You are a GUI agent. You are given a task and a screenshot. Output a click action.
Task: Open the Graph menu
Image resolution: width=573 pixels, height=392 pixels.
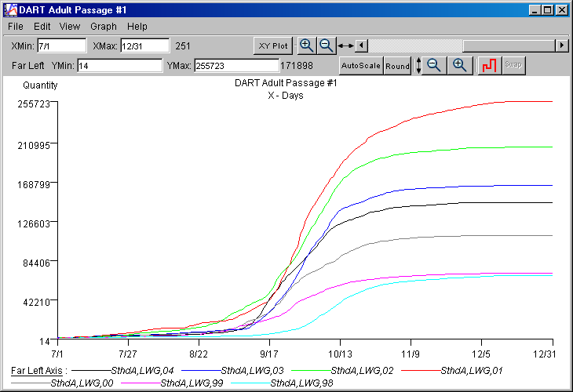click(x=103, y=27)
